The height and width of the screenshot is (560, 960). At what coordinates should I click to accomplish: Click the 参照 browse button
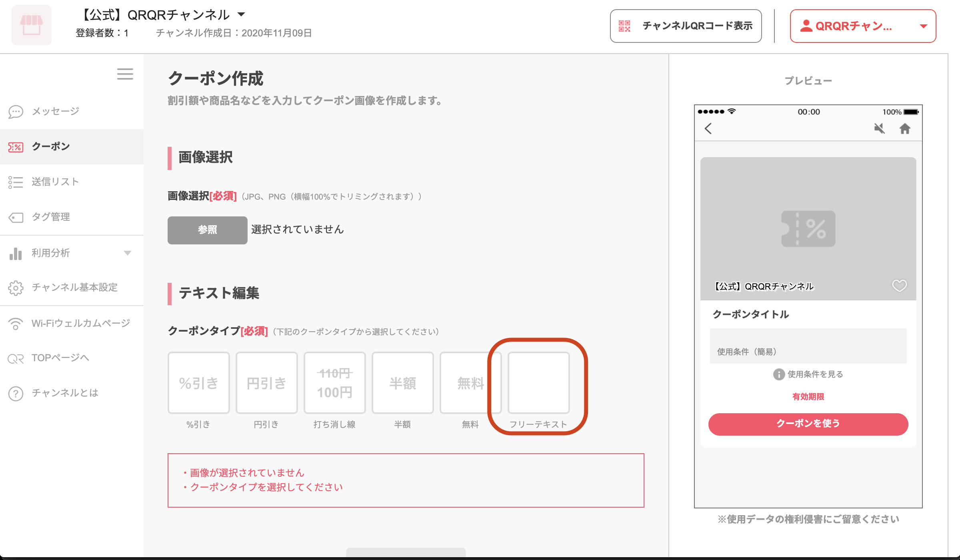point(207,230)
